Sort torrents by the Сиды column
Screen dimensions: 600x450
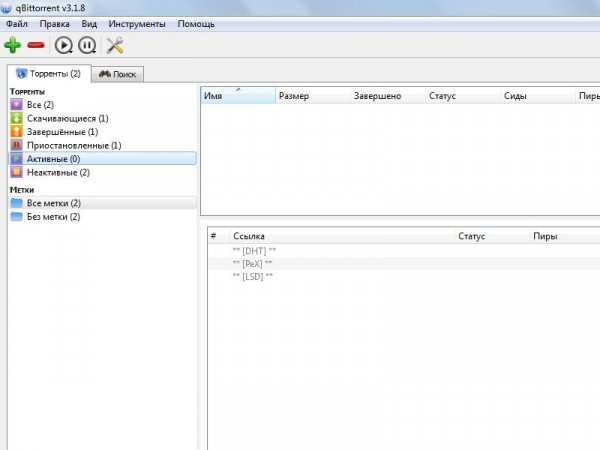coord(538,96)
